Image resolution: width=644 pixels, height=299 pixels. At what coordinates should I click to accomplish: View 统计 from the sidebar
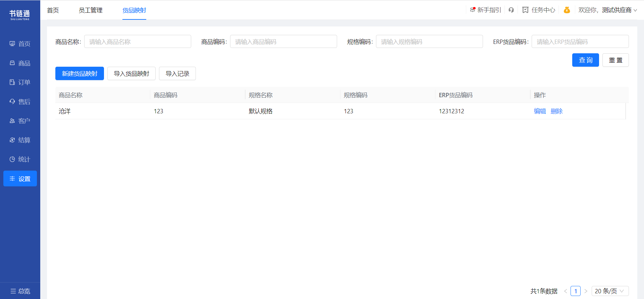coord(20,159)
